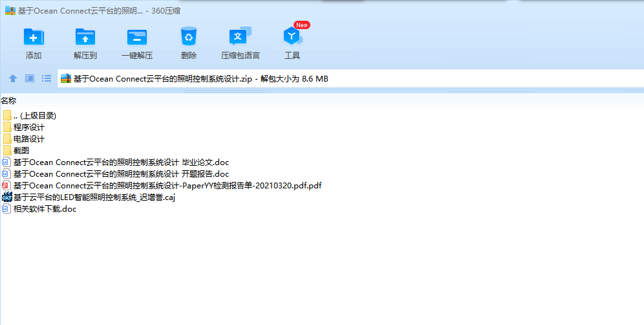This screenshot has width=644, height=325.
Task: Click the 添加 label under Add icon
Action: [34, 56]
